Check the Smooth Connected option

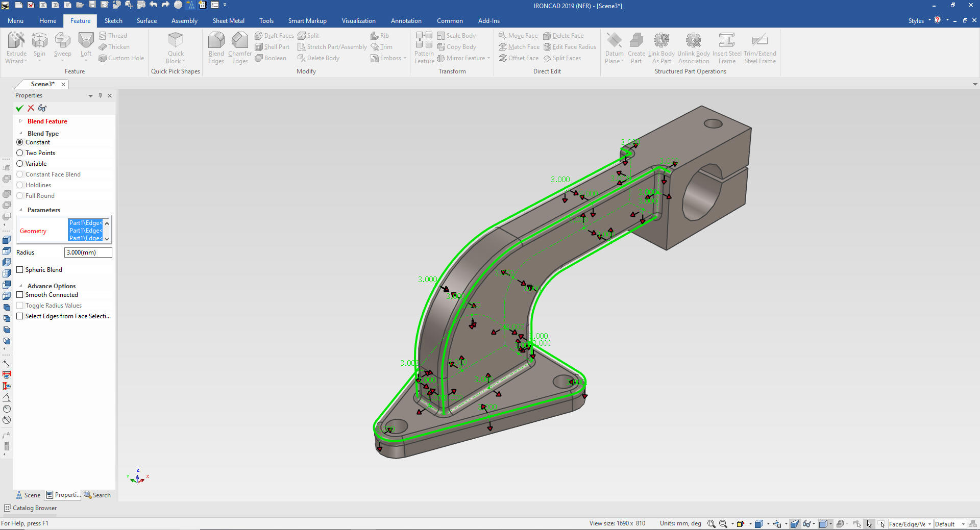coord(20,295)
